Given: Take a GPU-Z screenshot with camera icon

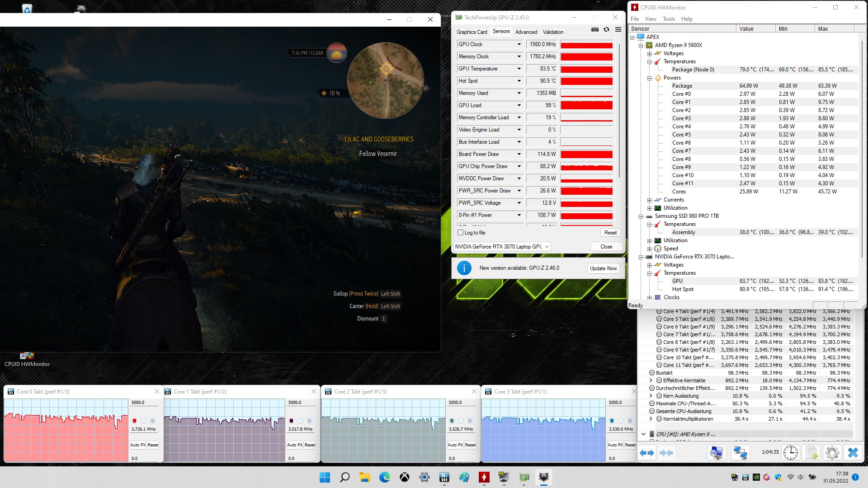Looking at the screenshot, I should point(594,29).
